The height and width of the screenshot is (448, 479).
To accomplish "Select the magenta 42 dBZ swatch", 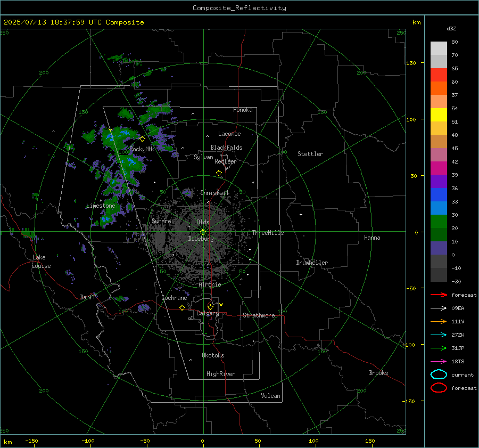I will coord(439,168).
